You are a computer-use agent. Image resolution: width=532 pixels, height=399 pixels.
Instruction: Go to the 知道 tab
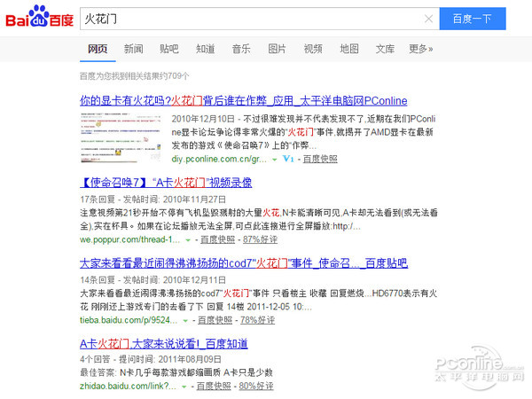[x=206, y=49]
